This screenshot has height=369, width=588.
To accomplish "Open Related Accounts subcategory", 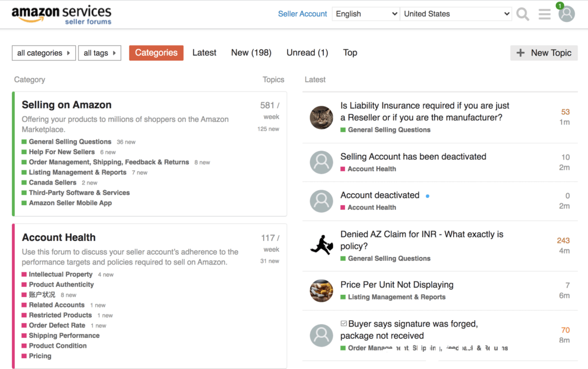I will [57, 305].
